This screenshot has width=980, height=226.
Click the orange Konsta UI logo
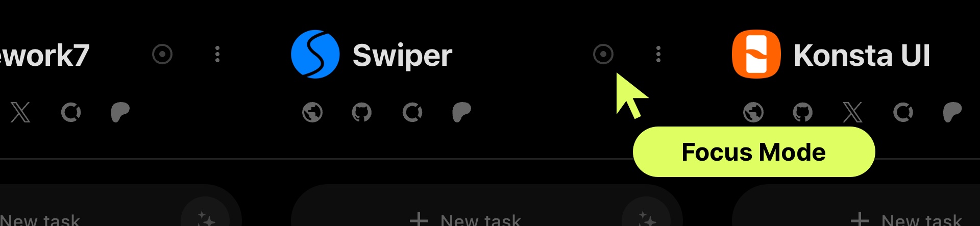(756, 54)
